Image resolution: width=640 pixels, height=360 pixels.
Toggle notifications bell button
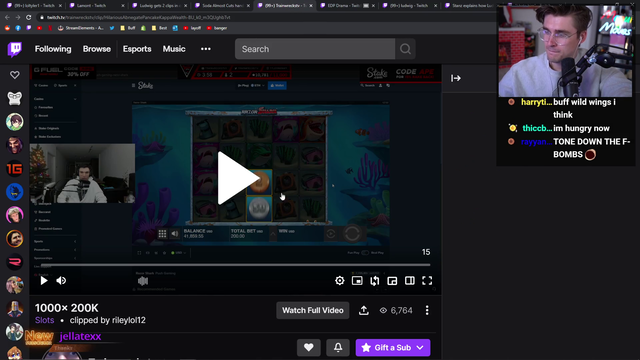pyautogui.click(x=338, y=348)
